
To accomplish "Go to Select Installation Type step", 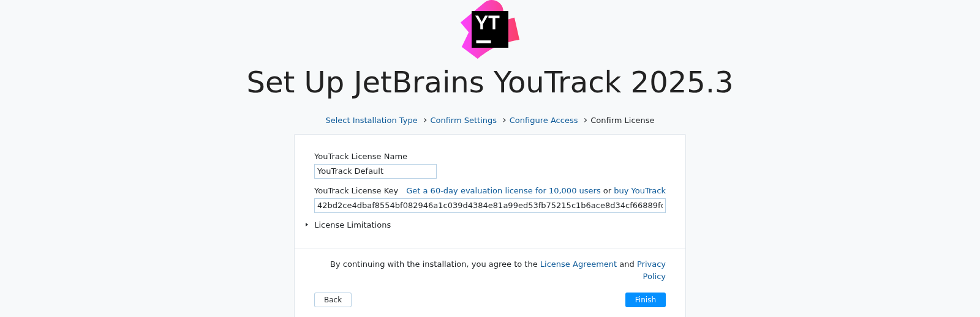I will (x=371, y=121).
